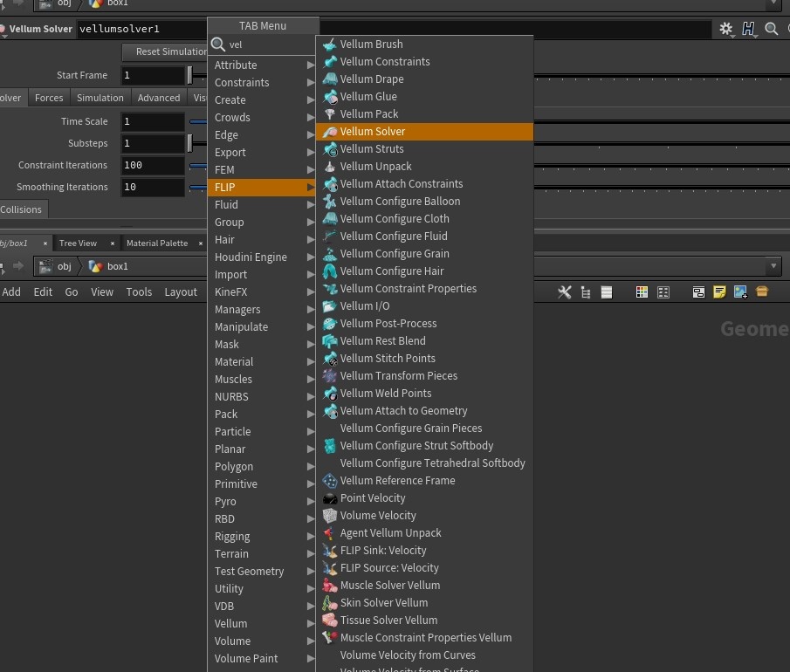Screen dimensions: 790x672
Task: Select Vellum Rest Blend
Action: 424,341
